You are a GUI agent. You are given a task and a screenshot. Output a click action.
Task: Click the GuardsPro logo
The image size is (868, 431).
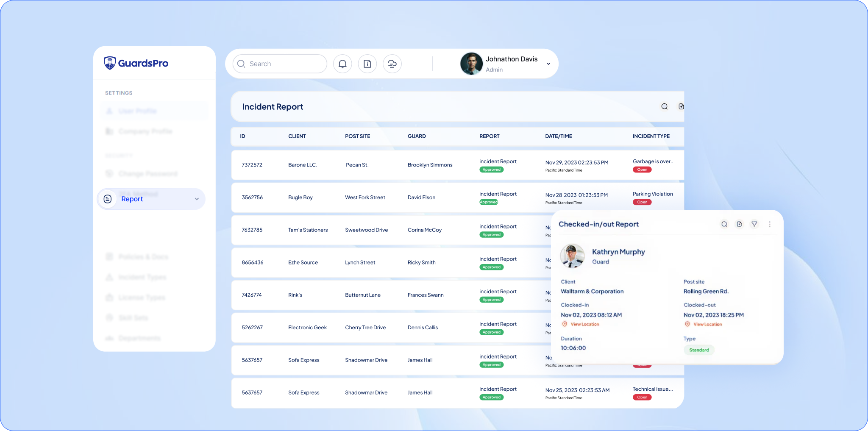136,63
